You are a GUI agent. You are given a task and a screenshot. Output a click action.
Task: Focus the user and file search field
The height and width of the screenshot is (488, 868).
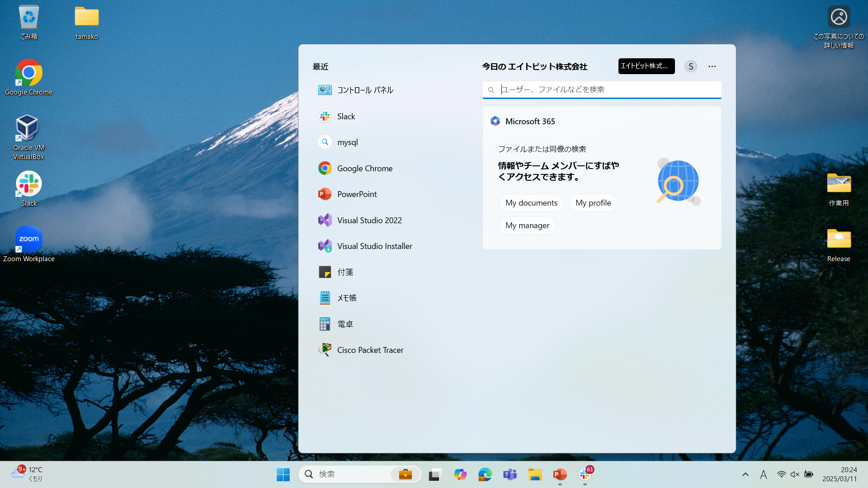[602, 89]
